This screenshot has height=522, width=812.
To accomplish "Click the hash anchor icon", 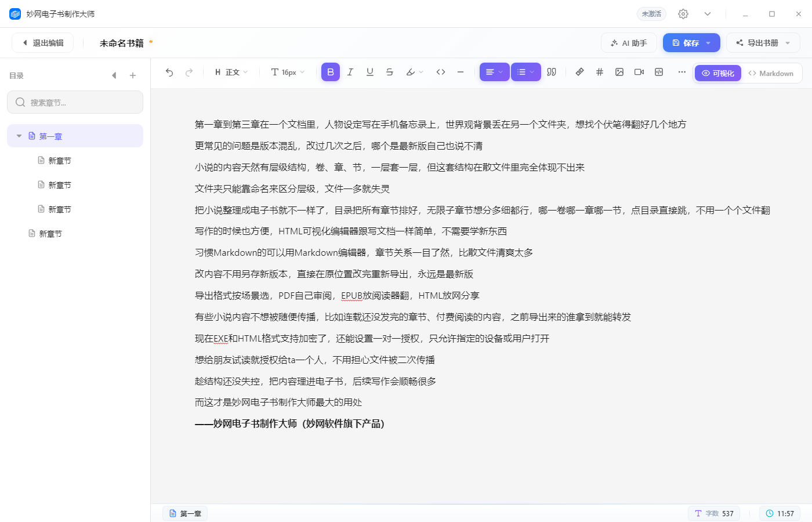I will point(600,72).
